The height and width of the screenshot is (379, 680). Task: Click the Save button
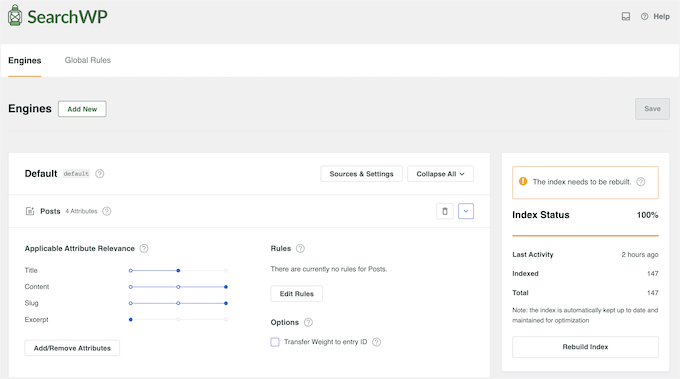coord(652,109)
